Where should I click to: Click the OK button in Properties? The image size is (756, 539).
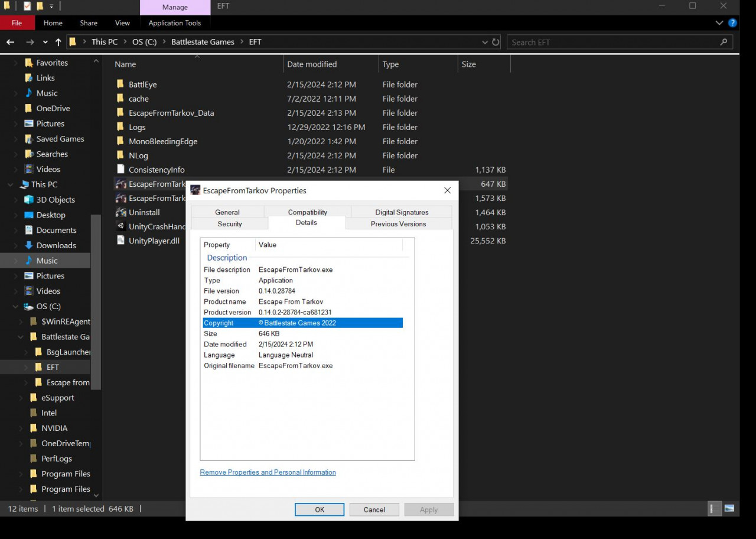click(x=319, y=509)
